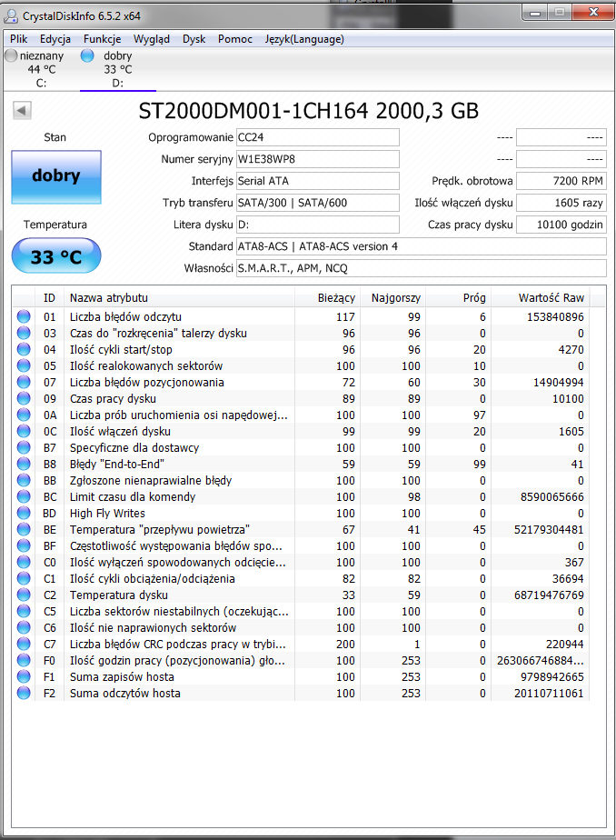Click the ID column header

(x=49, y=298)
